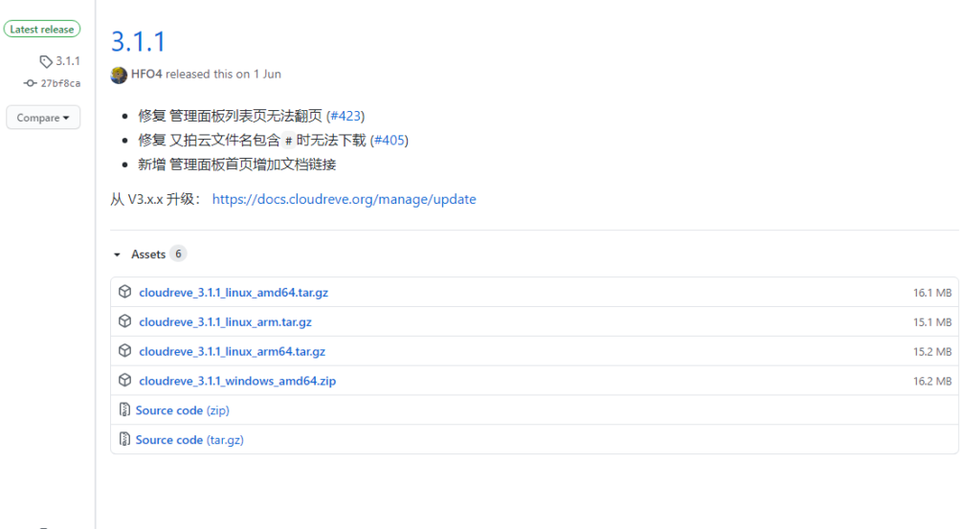Screen dimensions: 980x529
Task: Click zip file icon for Source code (zip)
Action: pos(124,409)
